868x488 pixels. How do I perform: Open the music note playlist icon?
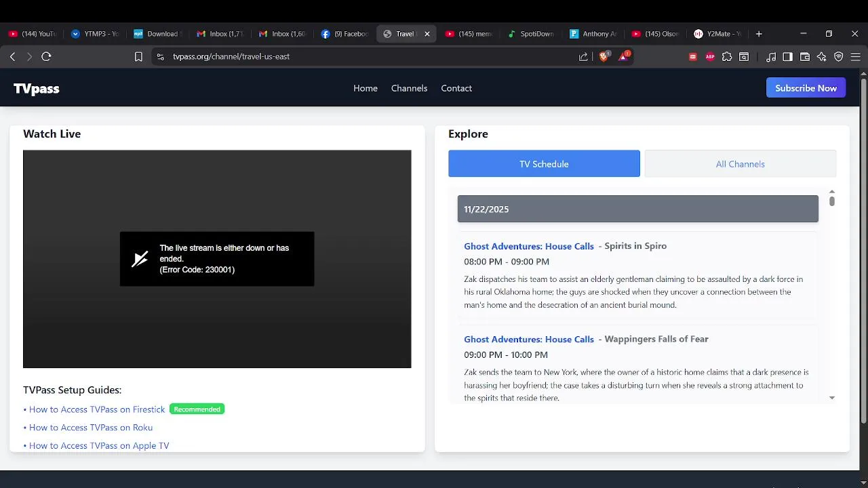point(771,57)
